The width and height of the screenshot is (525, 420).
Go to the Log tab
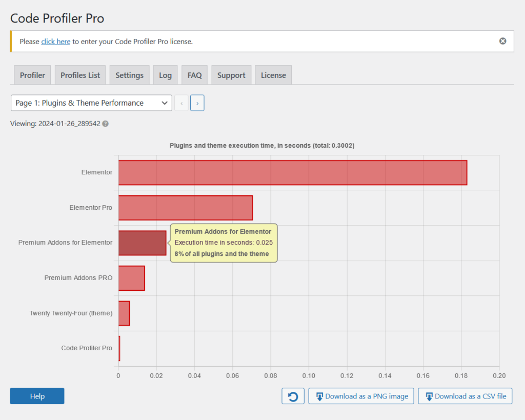click(x=166, y=75)
